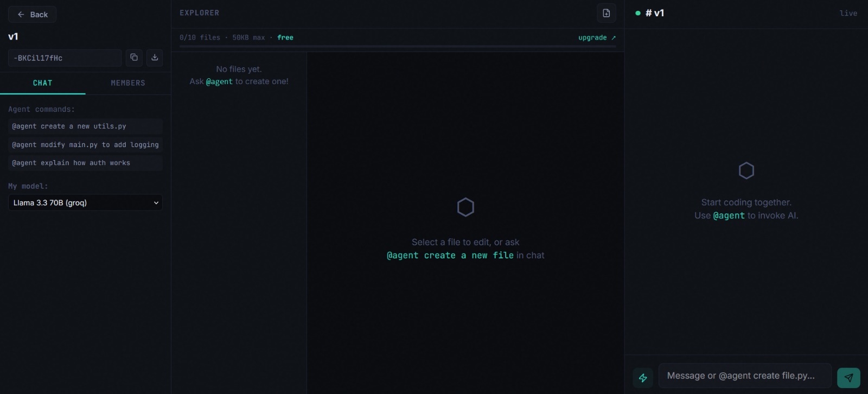
Task: Click the green live status dot
Action: tap(638, 13)
